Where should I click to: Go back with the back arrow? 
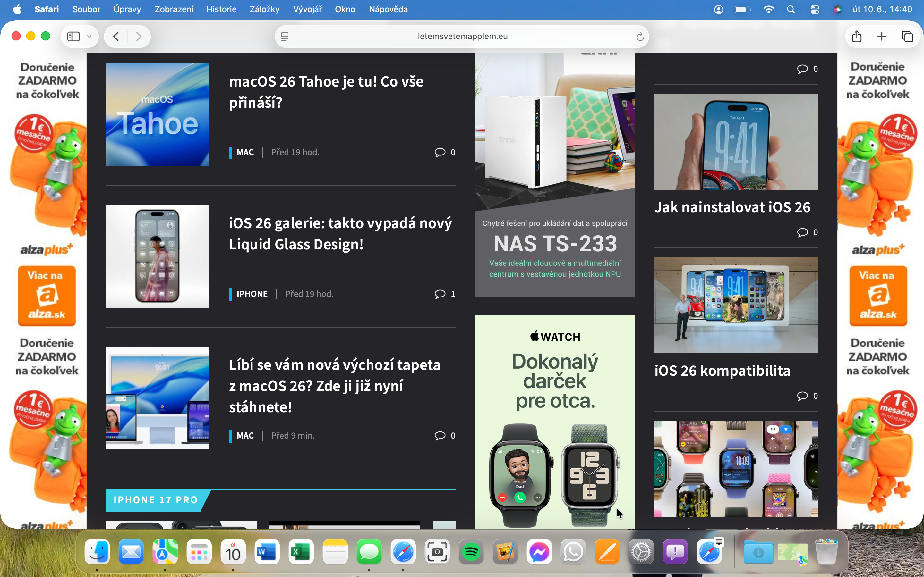click(x=116, y=36)
